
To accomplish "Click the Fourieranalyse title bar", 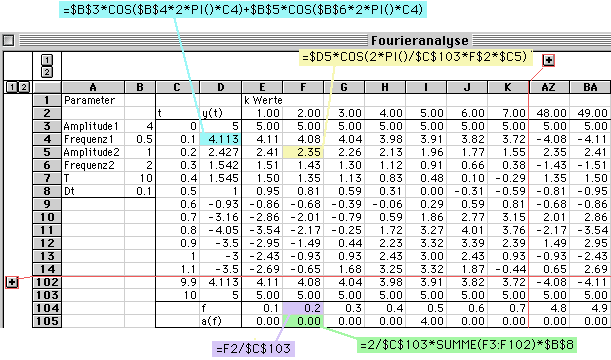I will (x=420, y=41).
